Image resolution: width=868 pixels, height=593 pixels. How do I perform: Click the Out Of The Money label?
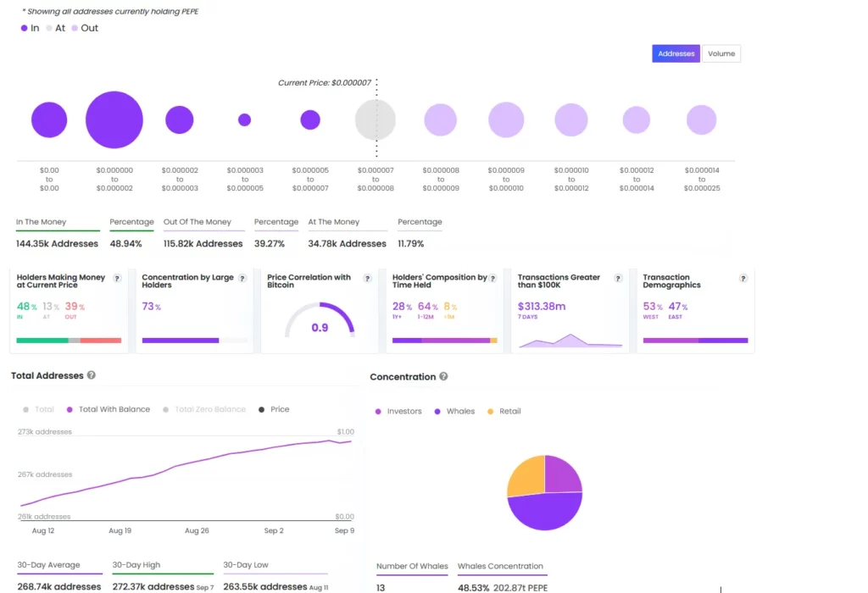click(x=197, y=222)
